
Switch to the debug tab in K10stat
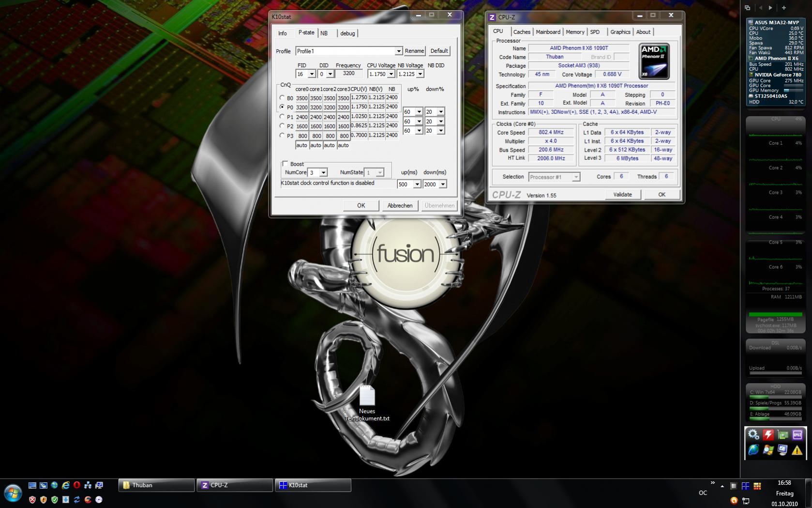point(347,33)
